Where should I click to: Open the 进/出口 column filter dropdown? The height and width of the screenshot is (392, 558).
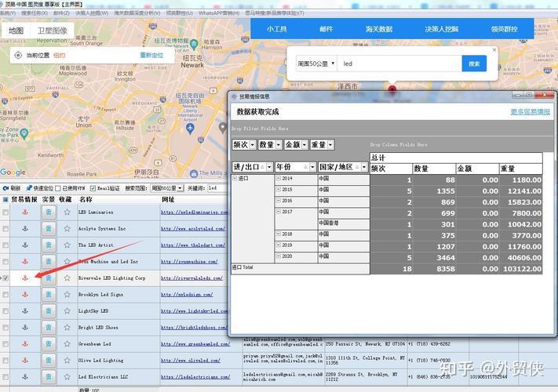[269, 167]
